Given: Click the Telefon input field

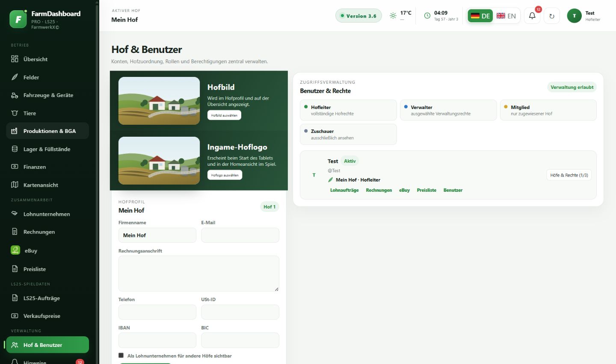Looking at the screenshot, I should (157, 312).
